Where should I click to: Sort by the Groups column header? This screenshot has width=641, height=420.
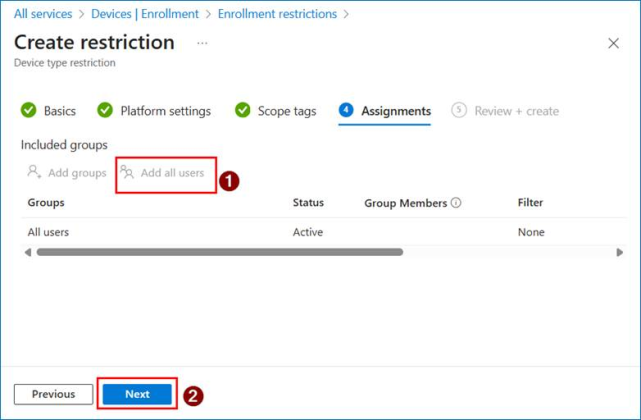tap(46, 202)
